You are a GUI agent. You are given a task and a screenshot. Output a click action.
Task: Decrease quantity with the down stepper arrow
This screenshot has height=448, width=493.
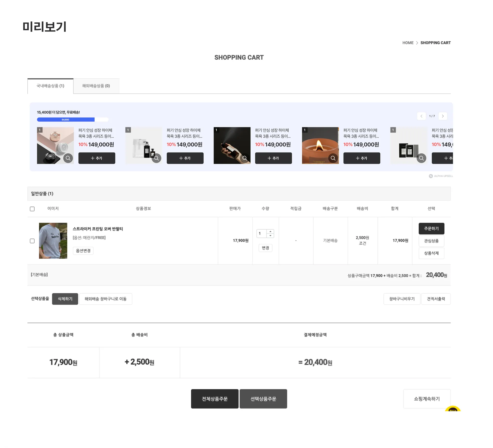(x=270, y=235)
